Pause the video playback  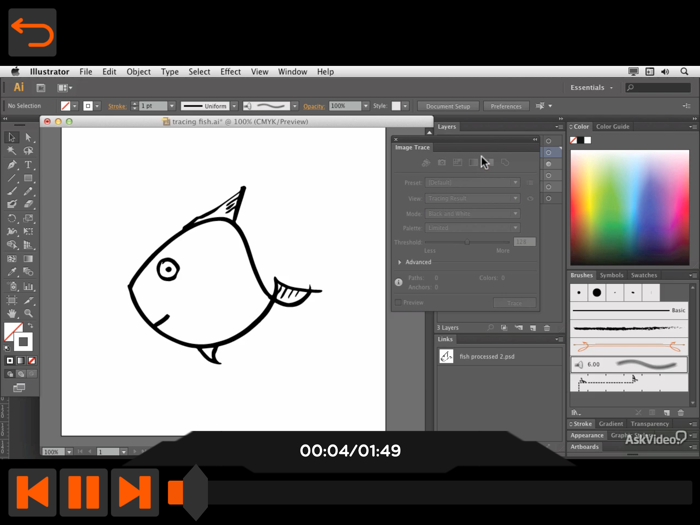pyautogui.click(x=83, y=492)
